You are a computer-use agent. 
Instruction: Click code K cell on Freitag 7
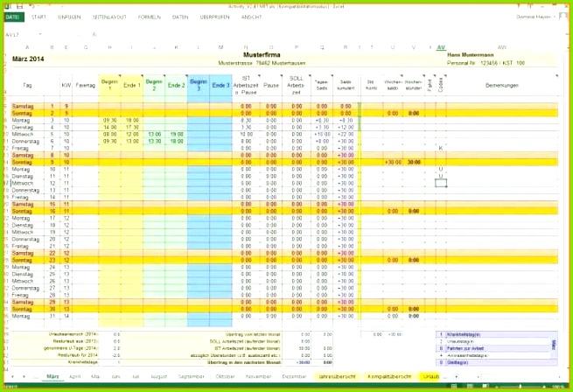[x=441, y=148]
